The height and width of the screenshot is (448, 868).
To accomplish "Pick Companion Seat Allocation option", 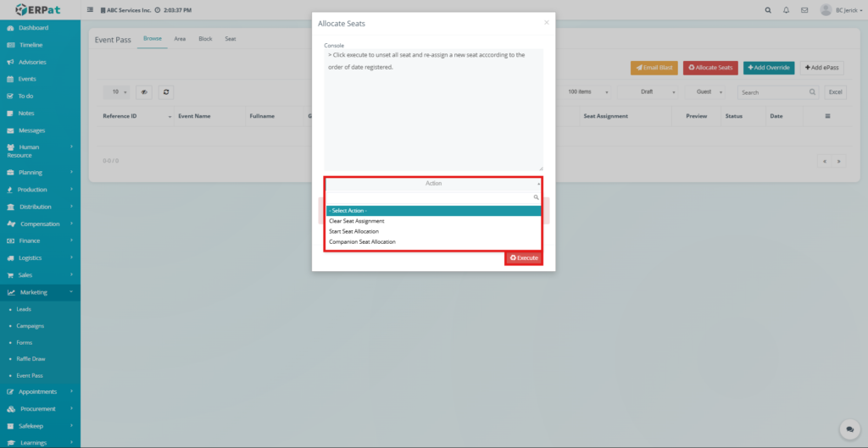I will pos(362,241).
